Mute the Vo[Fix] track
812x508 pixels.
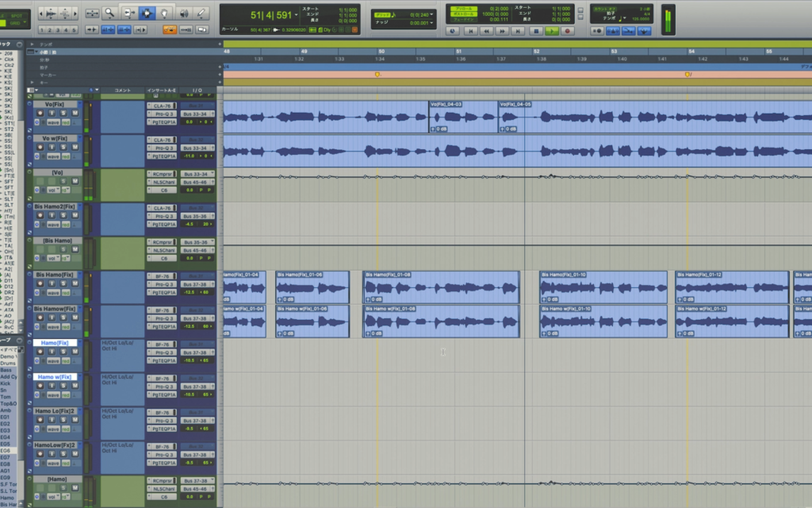(x=75, y=114)
